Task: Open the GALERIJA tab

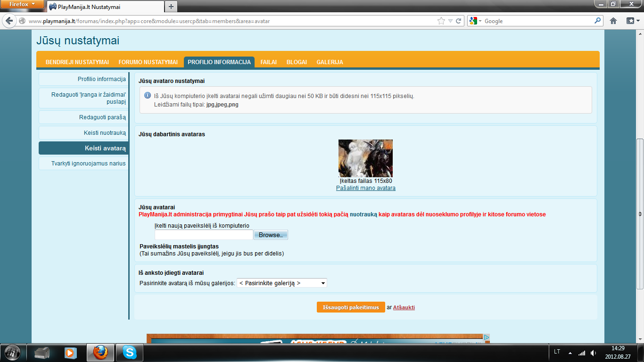Action: point(330,62)
